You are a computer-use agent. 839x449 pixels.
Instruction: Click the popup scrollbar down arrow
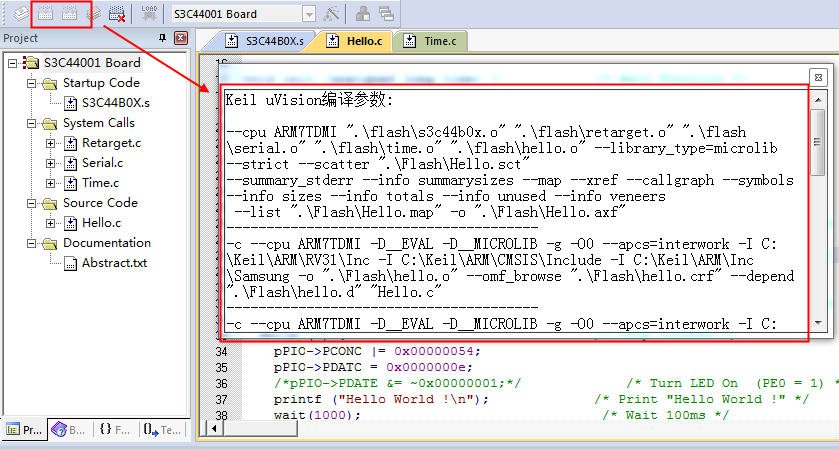click(818, 323)
